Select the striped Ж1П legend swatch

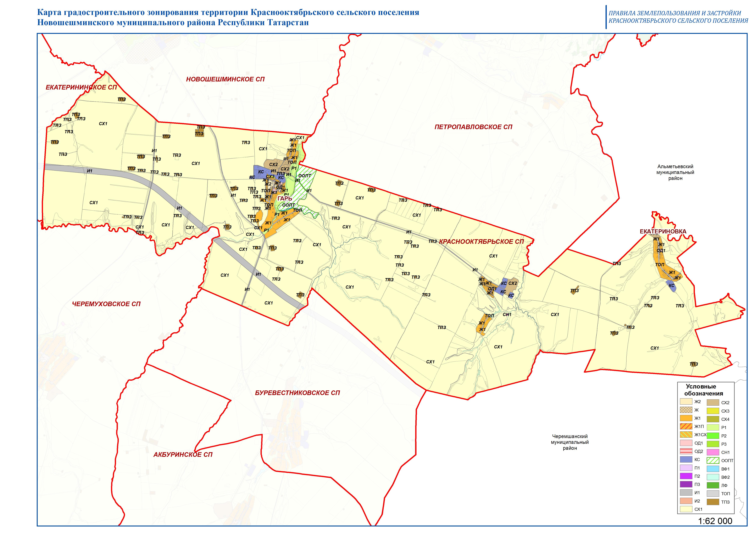[686, 426]
